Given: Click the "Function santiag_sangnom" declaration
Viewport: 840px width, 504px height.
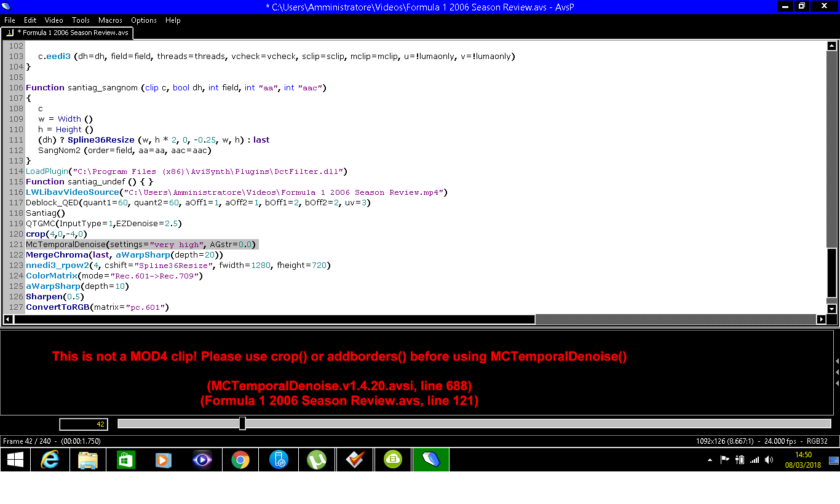Looking at the screenshot, I should coord(176,88).
